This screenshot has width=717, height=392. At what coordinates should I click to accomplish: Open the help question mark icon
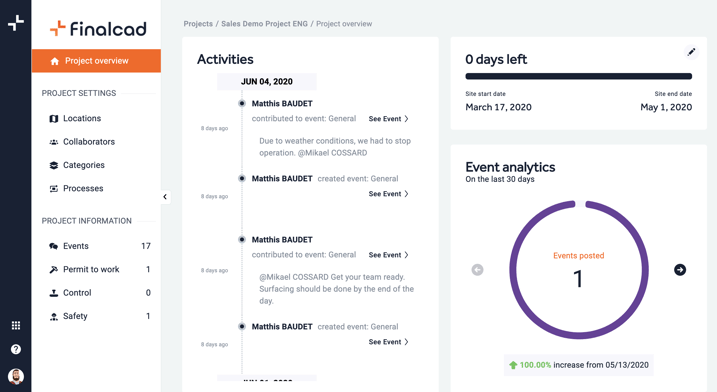(x=16, y=349)
